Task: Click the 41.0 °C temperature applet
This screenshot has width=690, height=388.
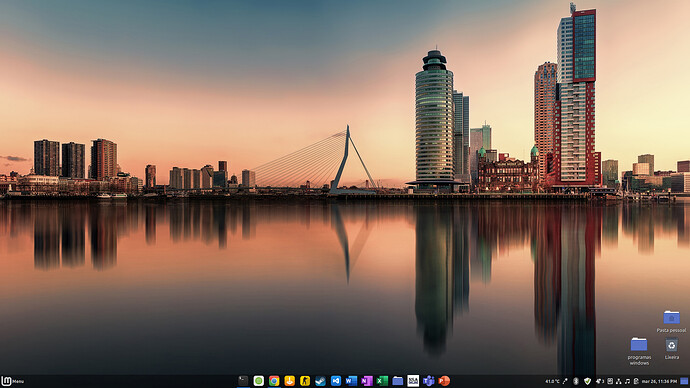Action: click(552, 381)
